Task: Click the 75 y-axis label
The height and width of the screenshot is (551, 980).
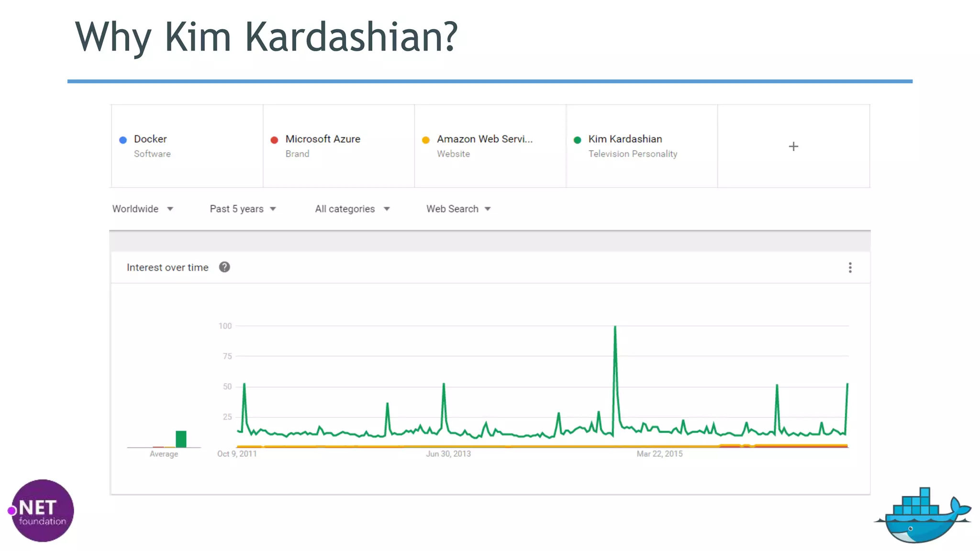Action: coord(227,356)
